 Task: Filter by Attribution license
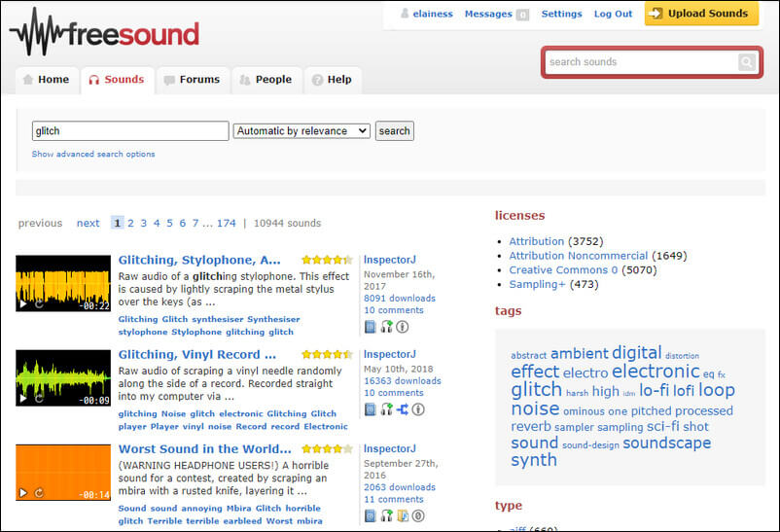536,241
